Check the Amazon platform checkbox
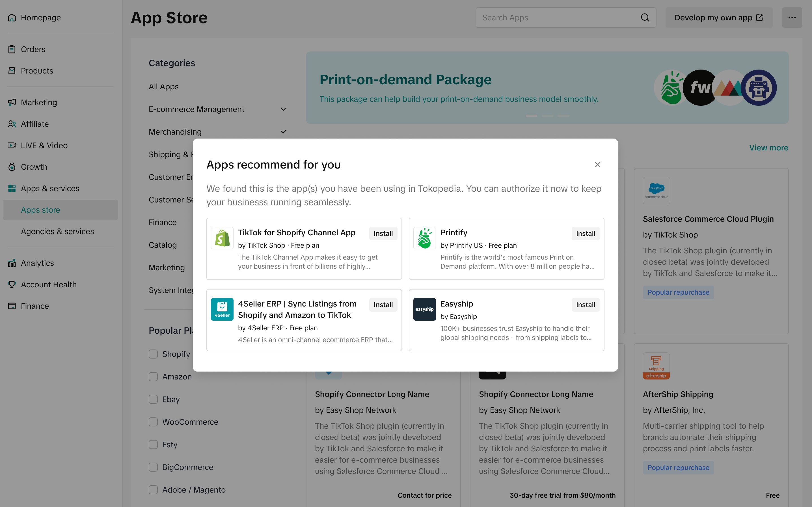 pyautogui.click(x=153, y=377)
